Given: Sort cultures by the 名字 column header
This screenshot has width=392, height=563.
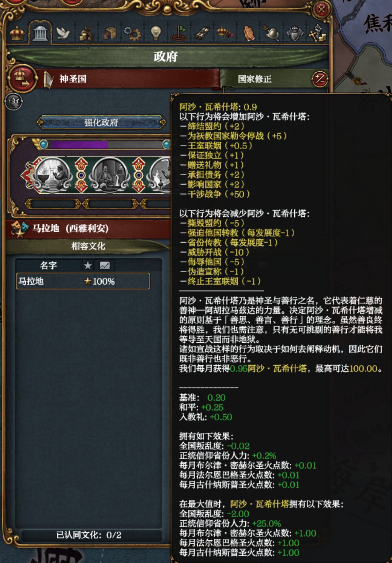Looking at the screenshot, I should pyautogui.click(x=48, y=265).
